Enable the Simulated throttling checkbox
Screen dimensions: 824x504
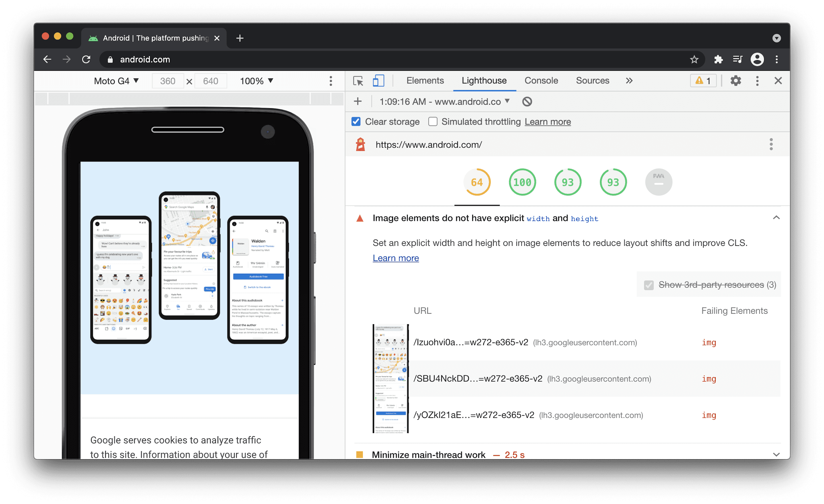coord(432,122)
